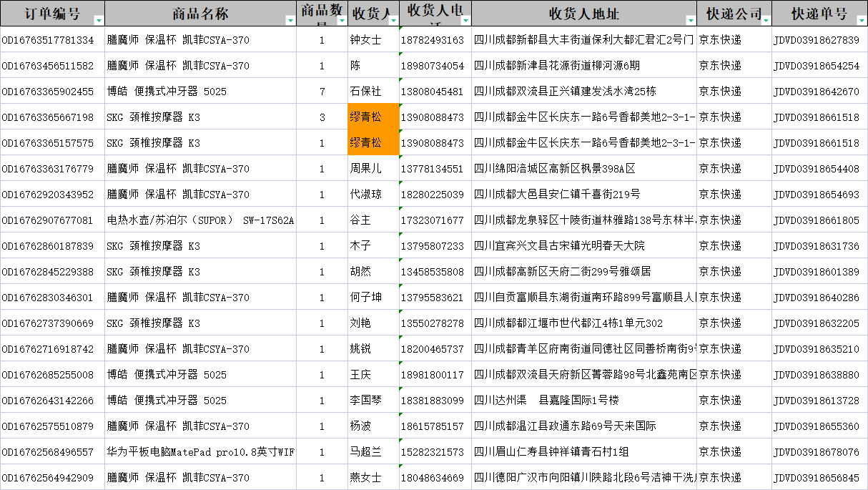The height and width of the screenshot is (490, 868).
Task: Select phone number cell 18782493163
Action: (435, 39)
